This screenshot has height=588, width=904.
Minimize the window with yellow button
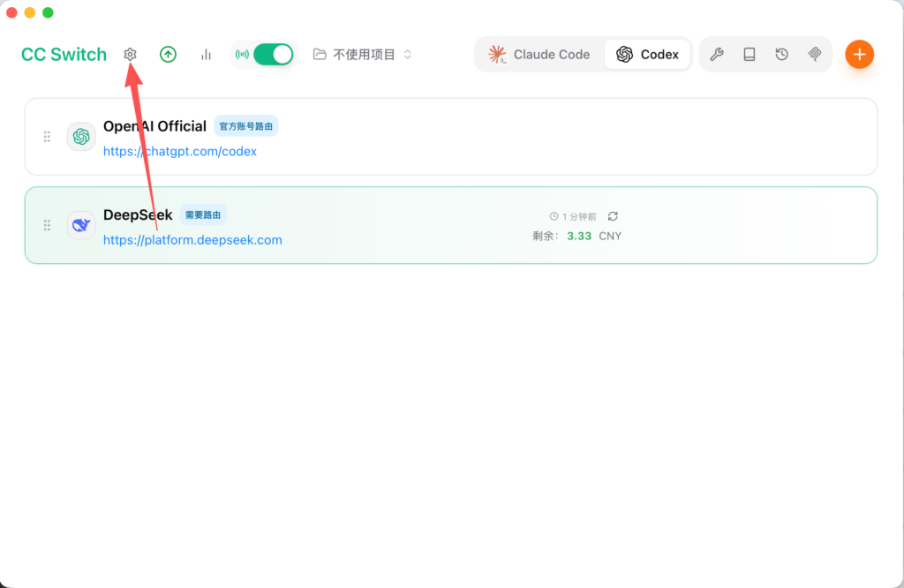click(30, 12)
